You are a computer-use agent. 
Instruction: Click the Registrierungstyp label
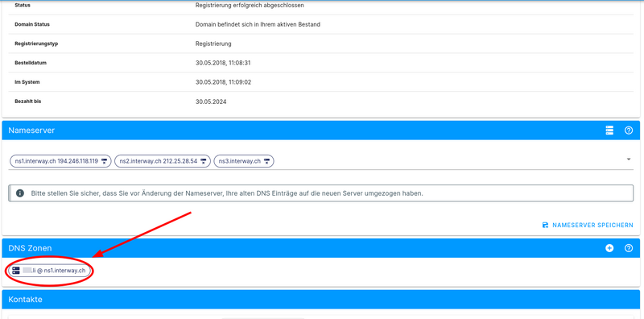[36, 43]
